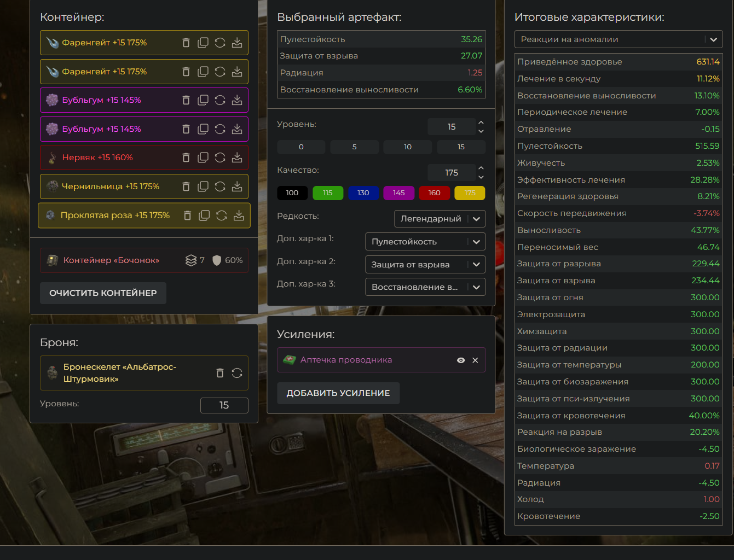Set artifact level preset to 10

coord(408,147)
